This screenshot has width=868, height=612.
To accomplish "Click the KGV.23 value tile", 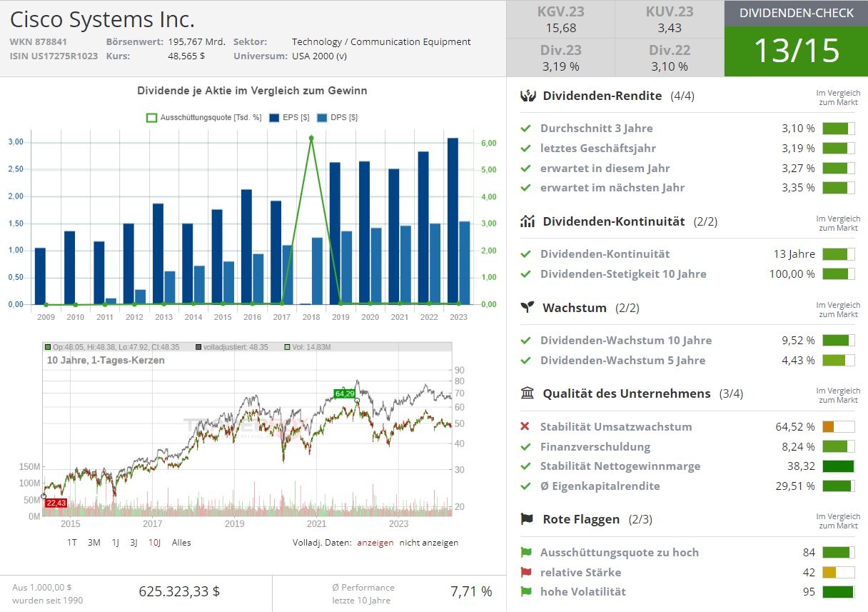I will pyautogui.click(x=560, y=19).
